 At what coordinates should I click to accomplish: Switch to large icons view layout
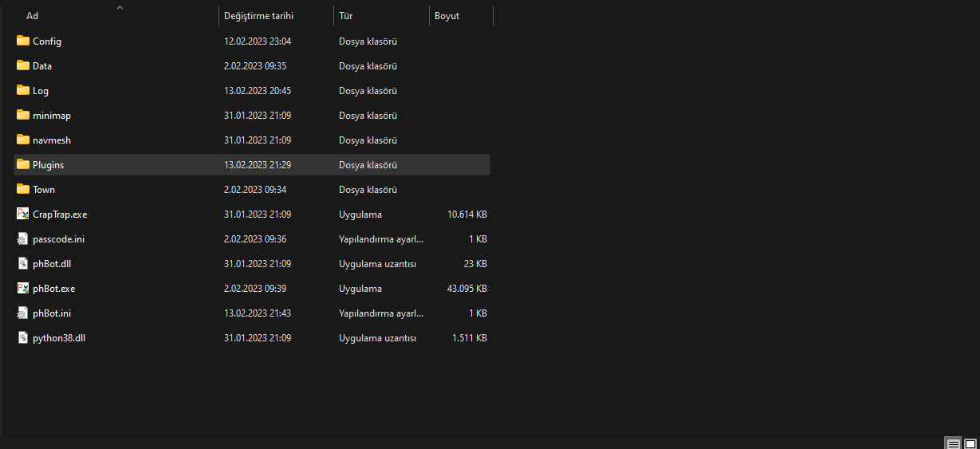pos(970,443)
